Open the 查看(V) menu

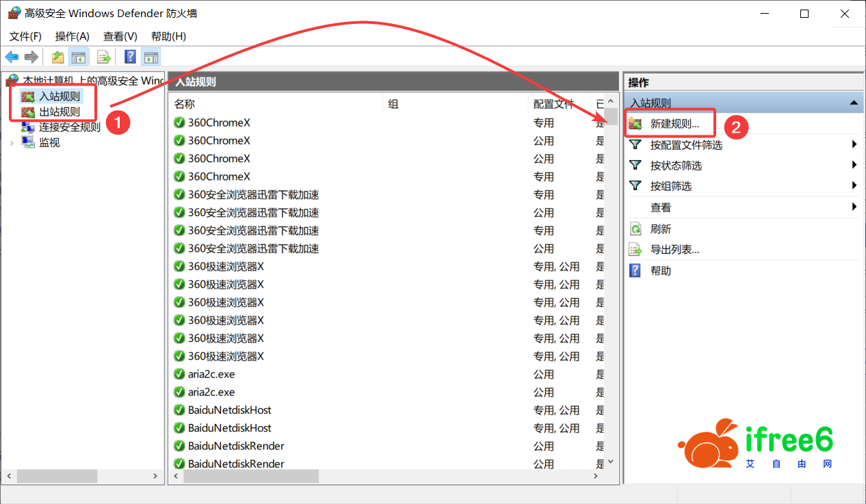120,36
